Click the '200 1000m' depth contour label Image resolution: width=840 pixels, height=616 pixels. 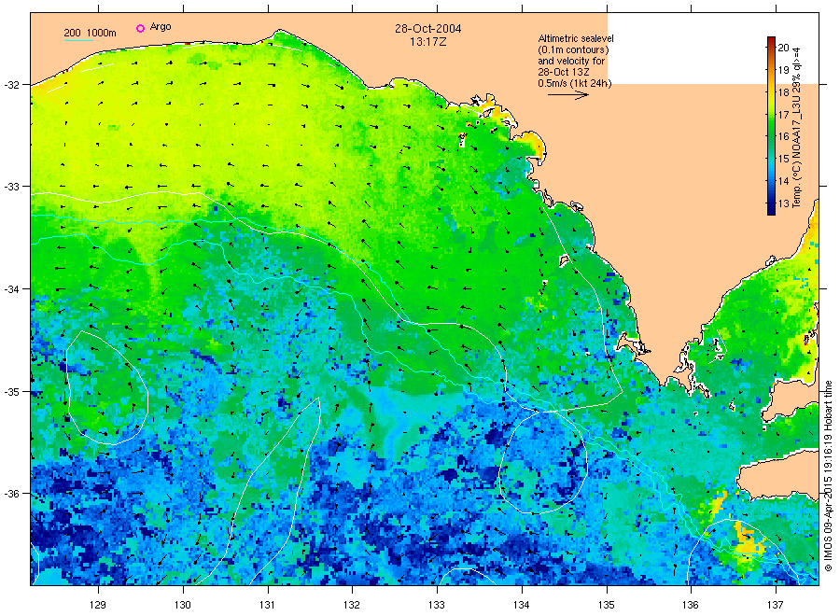pos(90,33)
